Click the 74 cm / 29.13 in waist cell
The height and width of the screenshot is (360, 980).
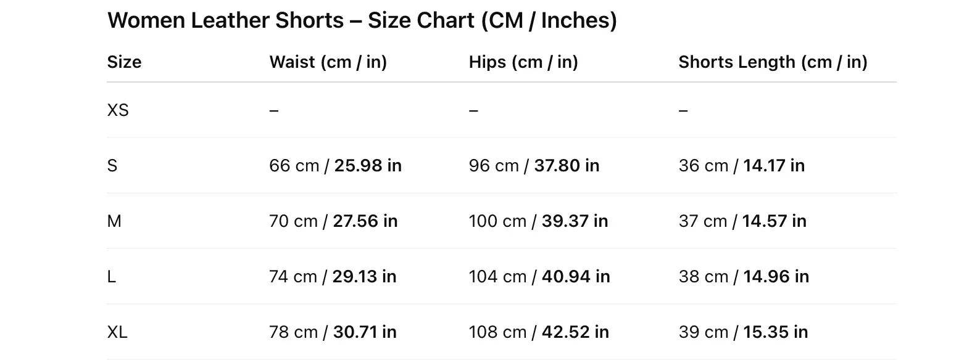coord(333,277)
